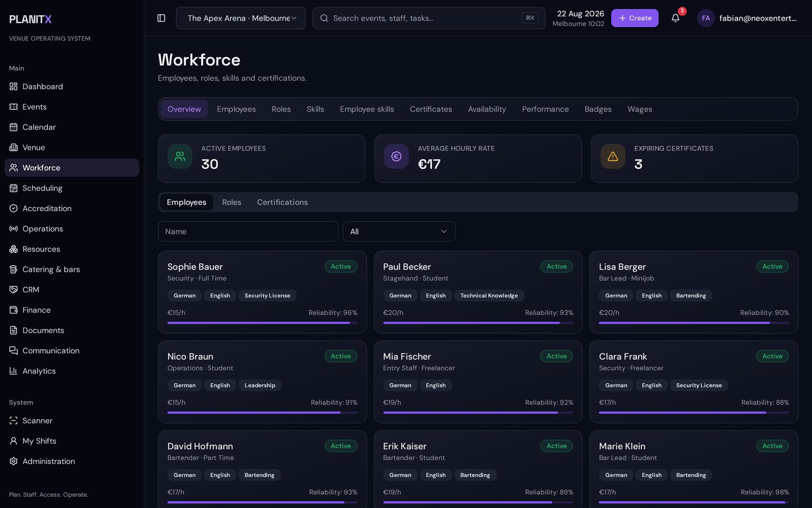The width and height of the screenshot is (812, 508).
Task: Select the Overview tab
Action: pyautogui.click(x=184, y=109)
